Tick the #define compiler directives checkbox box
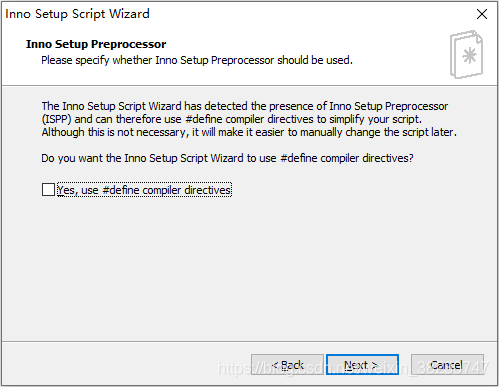The image size is (499, 387). coord(48,190)
